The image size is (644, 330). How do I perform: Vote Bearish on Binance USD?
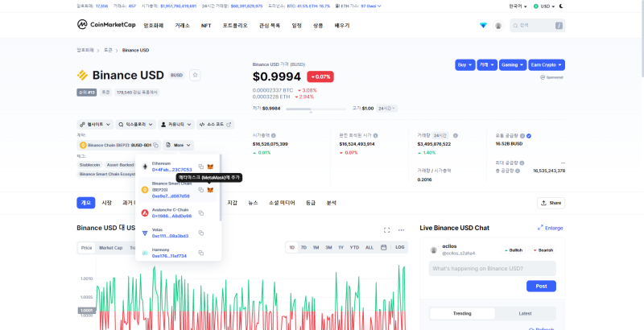tap(543, 250)
